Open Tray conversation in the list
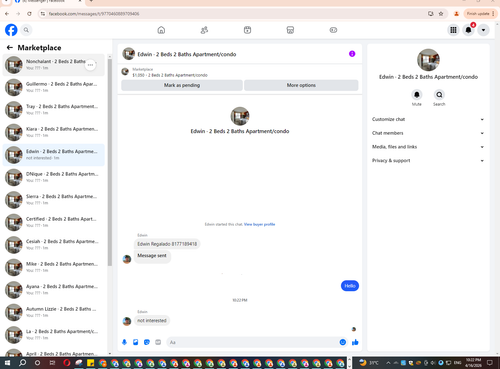 [x=54, y=110]
